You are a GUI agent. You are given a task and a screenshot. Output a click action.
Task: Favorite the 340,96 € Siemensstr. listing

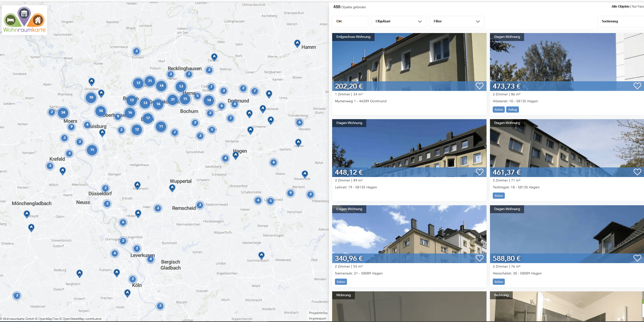[x=479, y=258]
